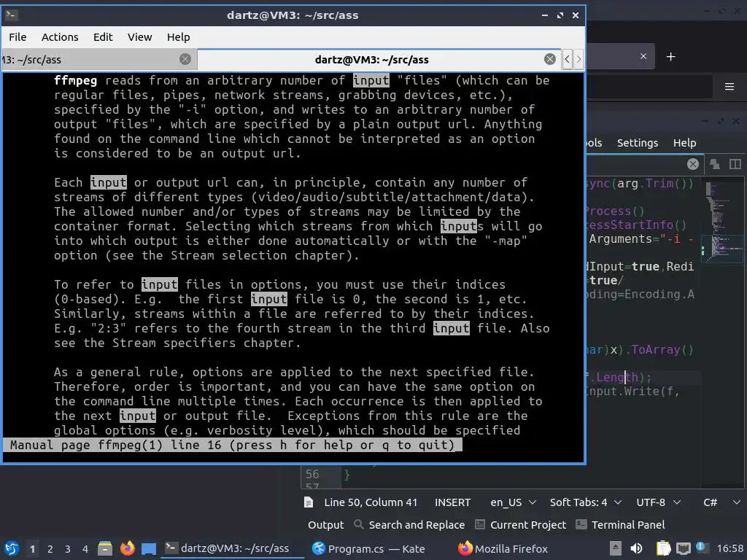The width and height of the screenshot is (747, 560).
Task: Open the volume control tray icon
Action: coord(636,548)
